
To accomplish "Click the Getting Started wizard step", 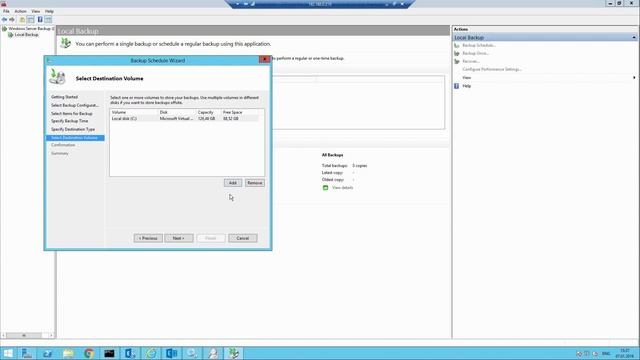I will click(64, 97).
